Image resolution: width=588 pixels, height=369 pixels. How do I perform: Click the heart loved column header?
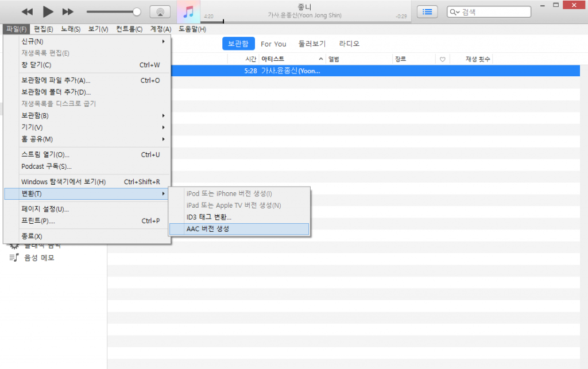(x=442, y=59)
